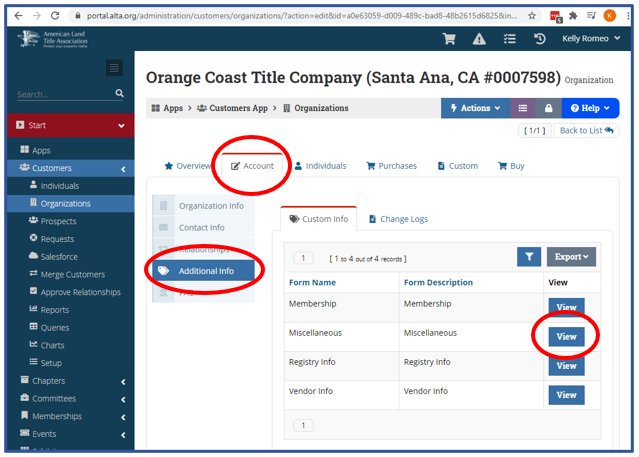
Task: Open Queries in the sidebar
Action: [55, 328]
